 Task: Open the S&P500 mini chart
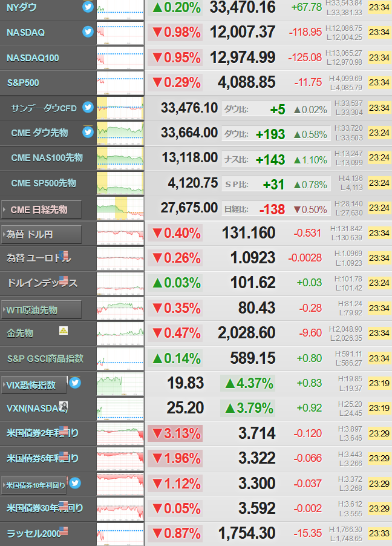coord(120,83)
